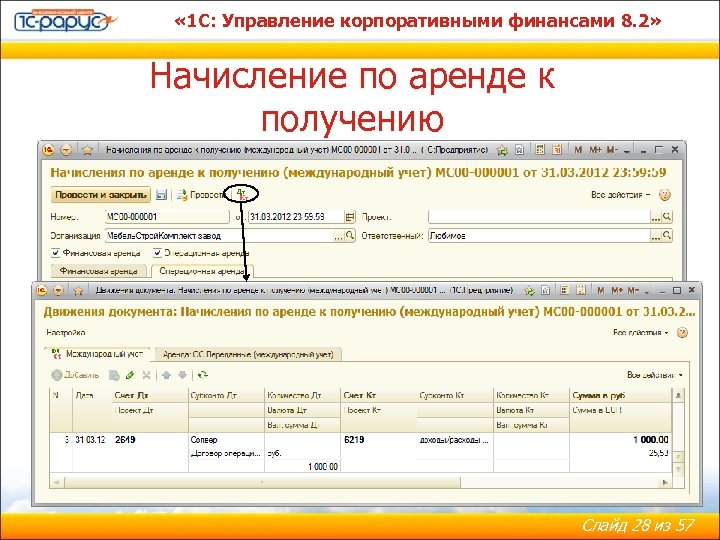Click the M+ memory button in Начисления titlebar
Image resolution: width=720 pixels, height=540 pixels.
coord(596,150)
